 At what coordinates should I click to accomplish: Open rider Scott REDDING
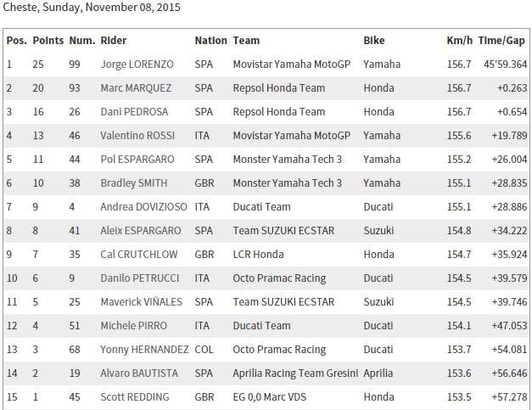pos(135,396)
